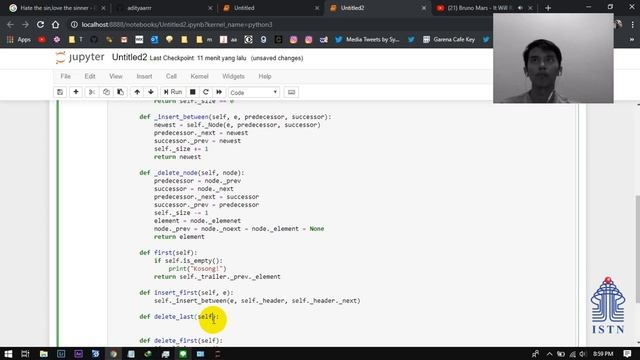Click the print("Kosong!") line
Viewport: 640px width, 360px height.
[x=197, y=269]
